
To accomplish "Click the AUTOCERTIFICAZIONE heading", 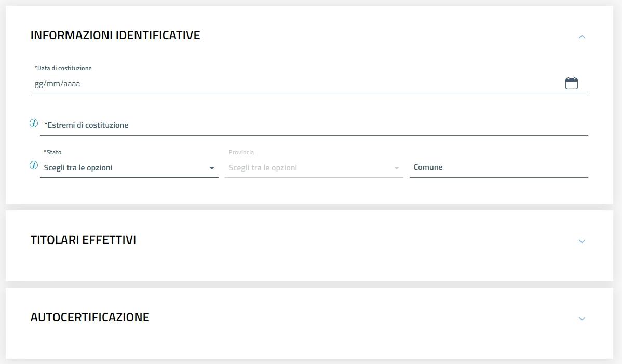I will point(90,318).
